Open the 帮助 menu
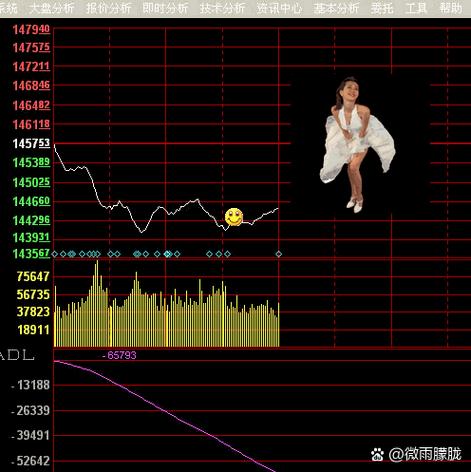The height and width of the screenshot is (472, 471). (x=451, y=8)
